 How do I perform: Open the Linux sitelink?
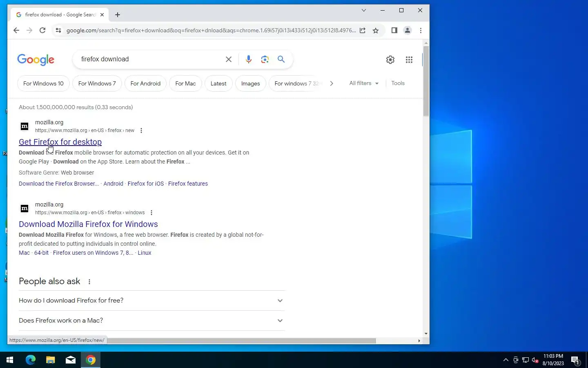145,253
